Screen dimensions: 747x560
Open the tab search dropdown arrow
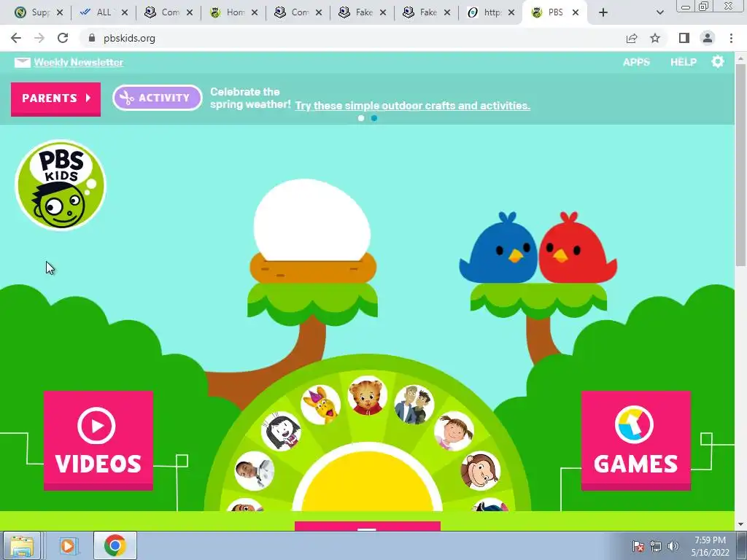tap(659, 12)
